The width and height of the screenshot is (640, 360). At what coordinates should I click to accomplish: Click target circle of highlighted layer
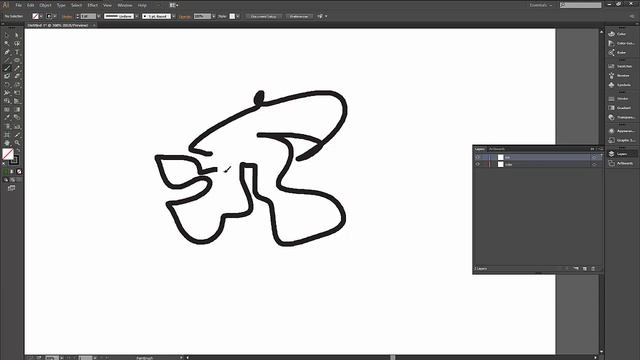(594, 157)
